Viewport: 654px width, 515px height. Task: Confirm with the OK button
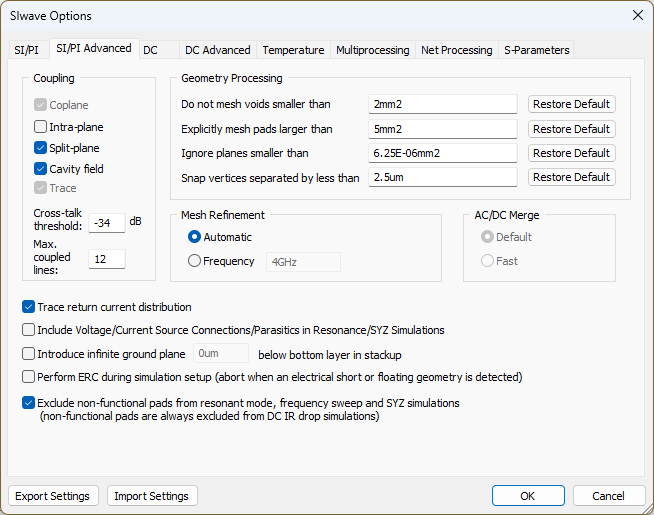pyautogui.click(x=528, y=496)
